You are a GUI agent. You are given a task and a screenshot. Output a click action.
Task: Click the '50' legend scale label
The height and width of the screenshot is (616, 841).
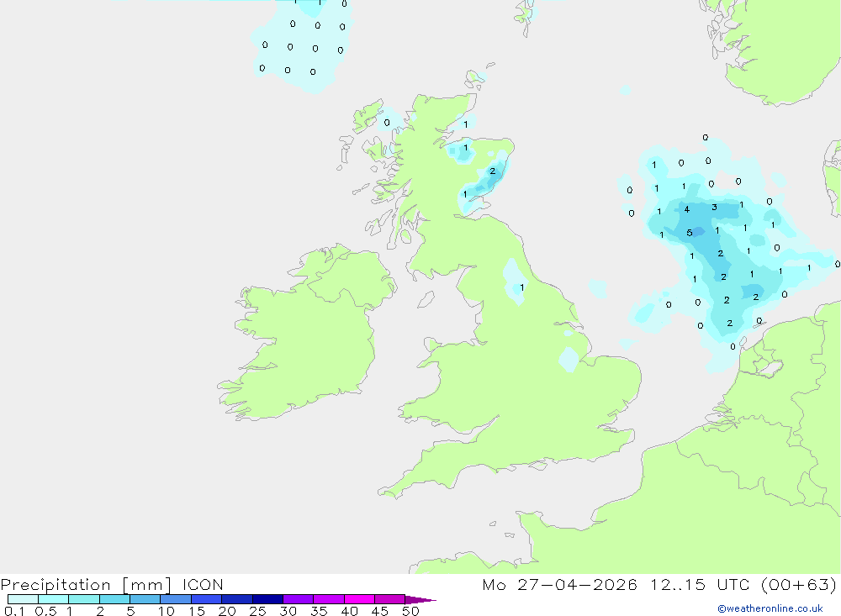click(x=410, y=611)
